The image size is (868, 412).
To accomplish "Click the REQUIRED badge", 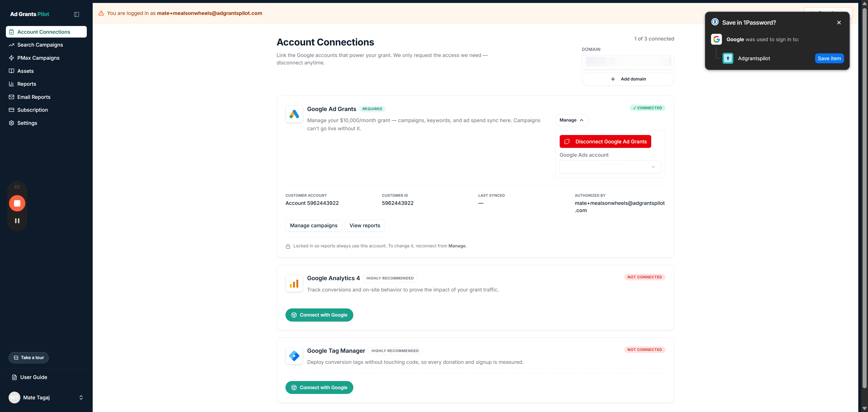I will pos(372,109).
